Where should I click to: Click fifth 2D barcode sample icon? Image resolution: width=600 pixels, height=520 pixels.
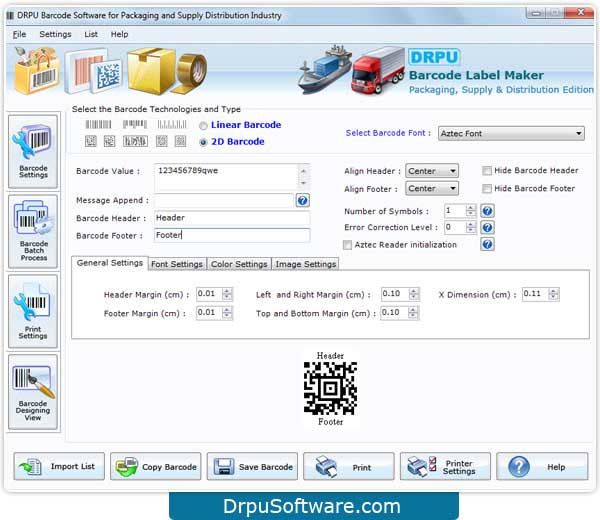(x=180, y=142)
